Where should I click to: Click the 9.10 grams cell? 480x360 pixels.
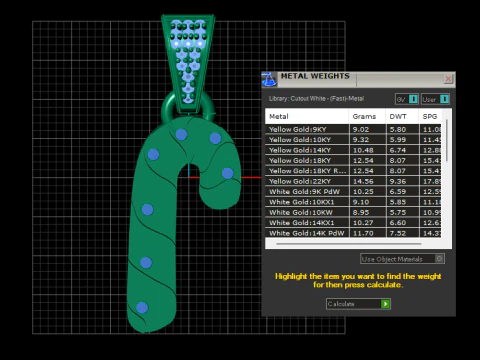click(367, 202)
